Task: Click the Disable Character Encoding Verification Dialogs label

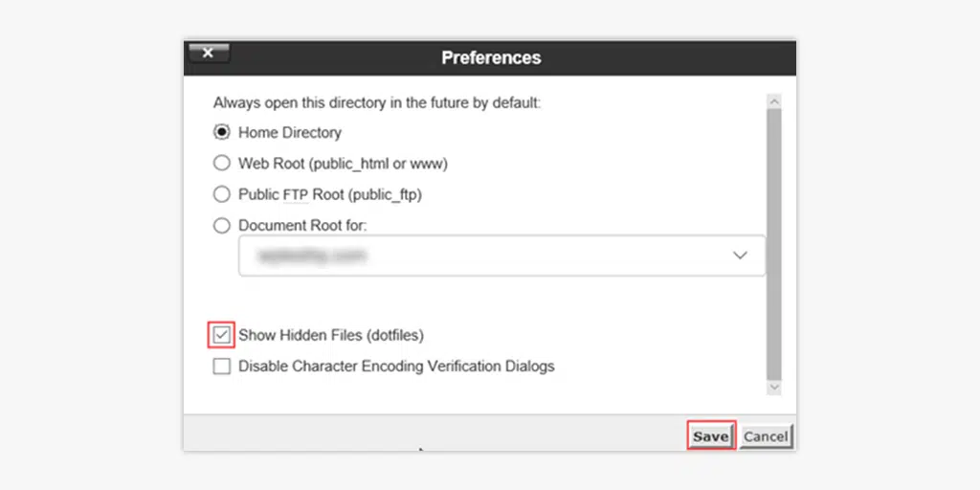Action: click(x=396, y=366)
